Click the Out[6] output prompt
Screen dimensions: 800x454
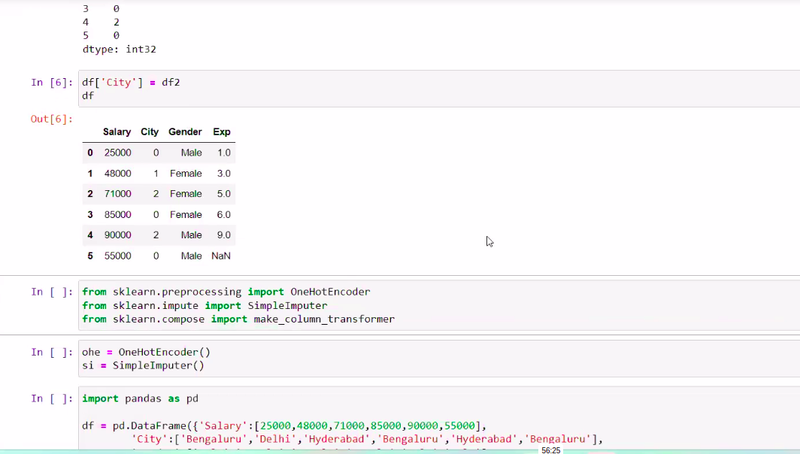[52, 119]
